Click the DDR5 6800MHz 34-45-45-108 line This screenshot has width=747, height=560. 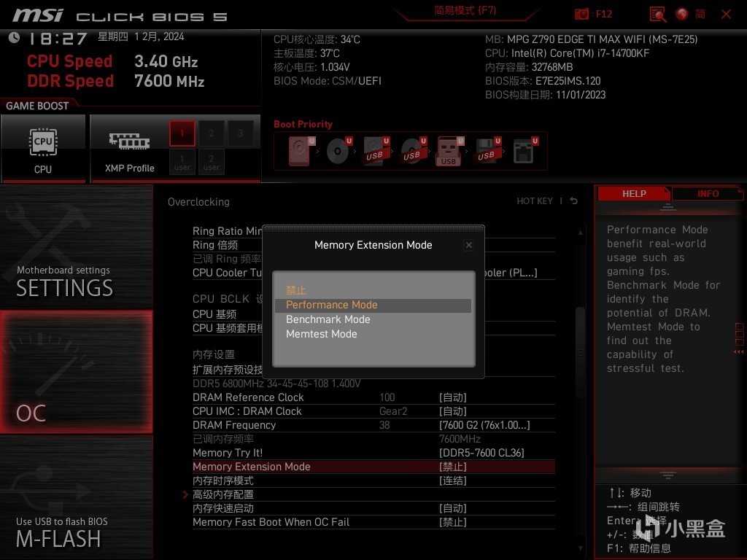(x=276, y=384)
